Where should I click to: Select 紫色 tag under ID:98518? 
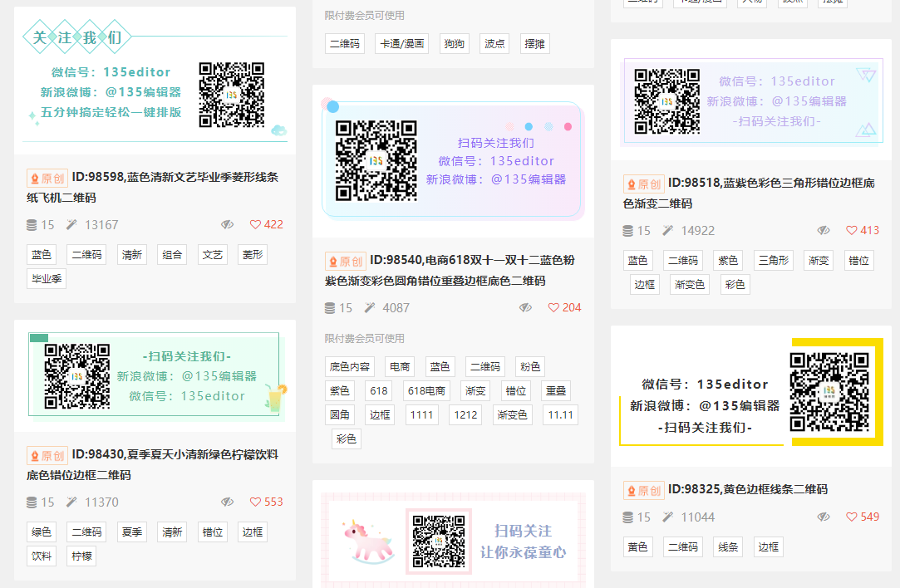point(728,261)
